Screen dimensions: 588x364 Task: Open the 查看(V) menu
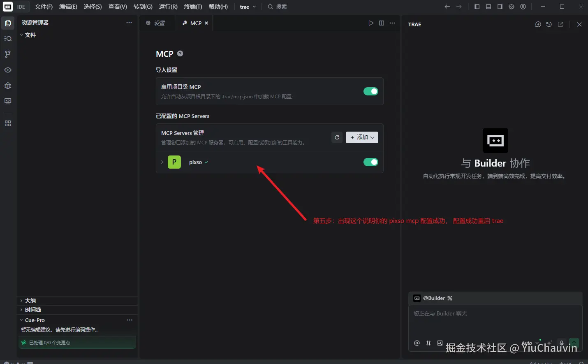pos(118,7)
